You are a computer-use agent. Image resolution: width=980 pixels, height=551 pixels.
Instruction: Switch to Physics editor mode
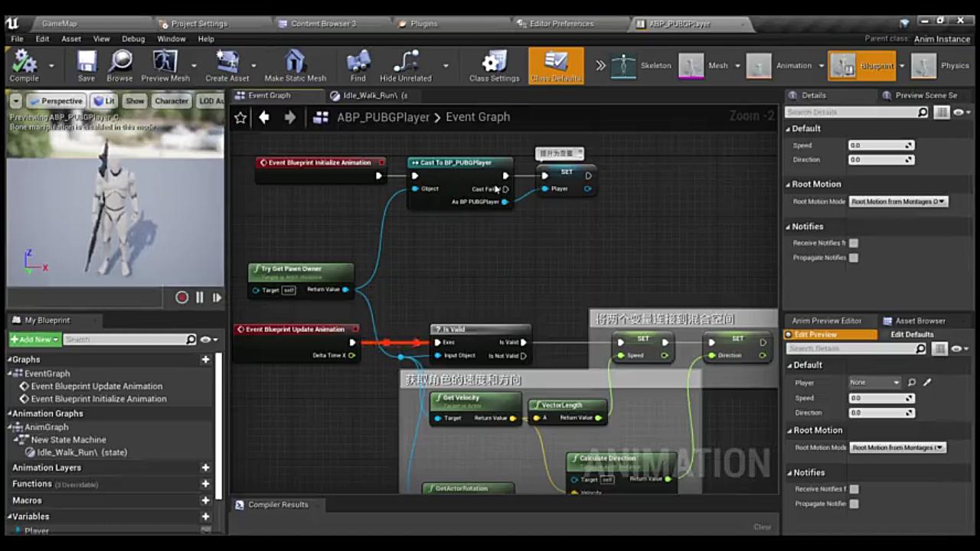[x=941, y=66]
